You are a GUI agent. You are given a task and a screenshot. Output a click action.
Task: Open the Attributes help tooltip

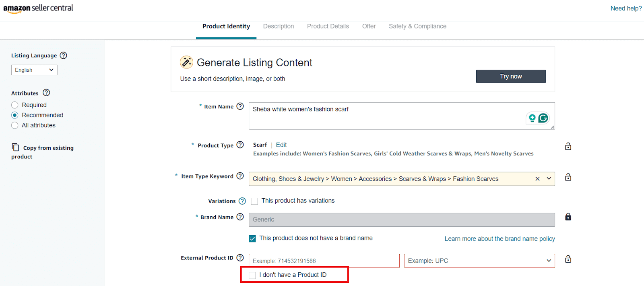click(x=46, y=93)
